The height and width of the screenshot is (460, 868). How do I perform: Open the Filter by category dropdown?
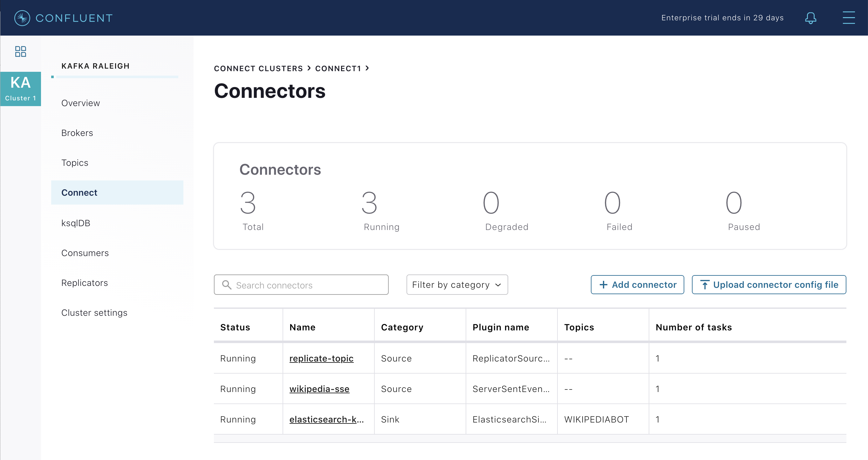point(457,285)
